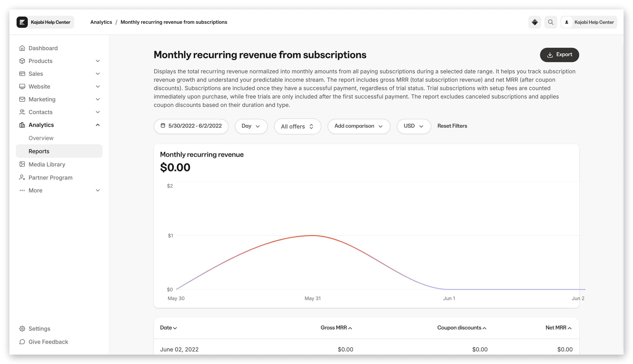Viewport: 633px width, 364px height.
Task: Click the Reset Filters link
Action: (452, 126)
